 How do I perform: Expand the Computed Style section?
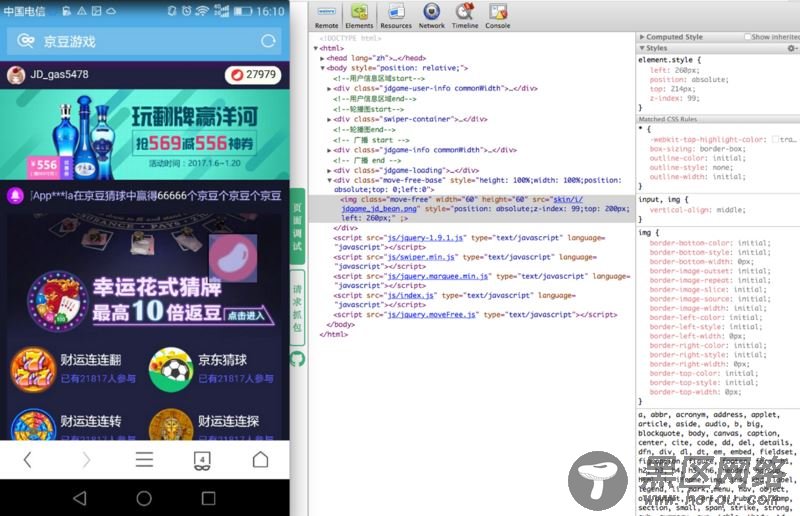[642, 37]
